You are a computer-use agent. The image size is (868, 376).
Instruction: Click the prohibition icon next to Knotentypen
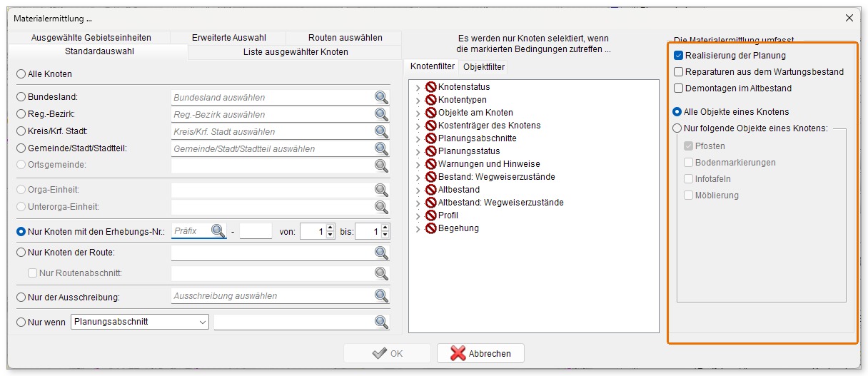430,100
